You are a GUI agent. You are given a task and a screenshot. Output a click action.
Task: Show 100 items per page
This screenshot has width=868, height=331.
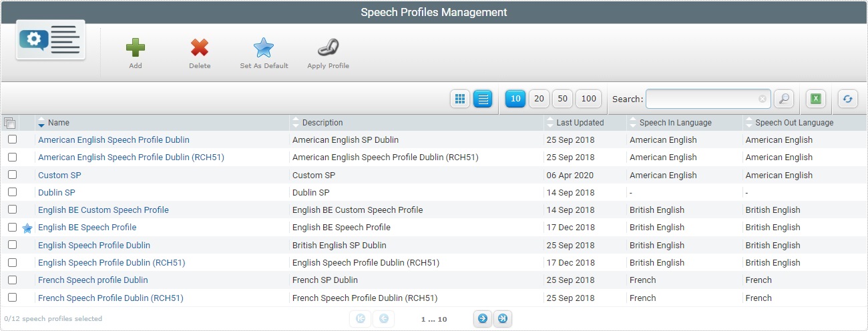pyautogui.click(x=588, y=99)
